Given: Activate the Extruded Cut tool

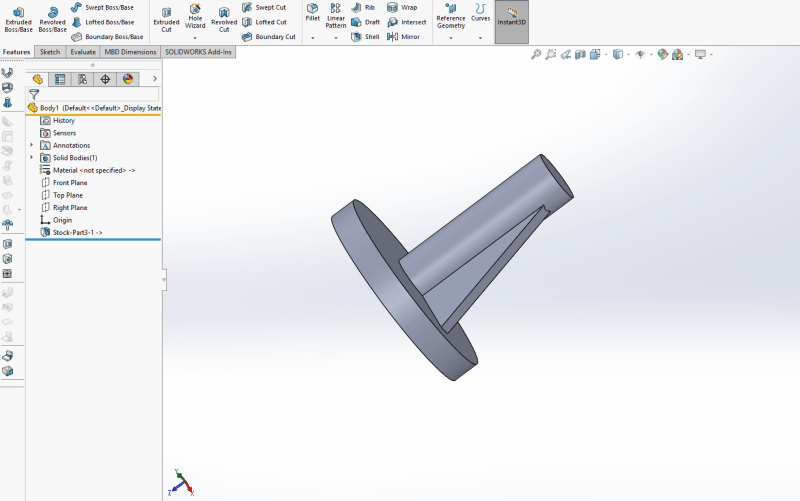Looking at the screenshot, I should (166, 20).
